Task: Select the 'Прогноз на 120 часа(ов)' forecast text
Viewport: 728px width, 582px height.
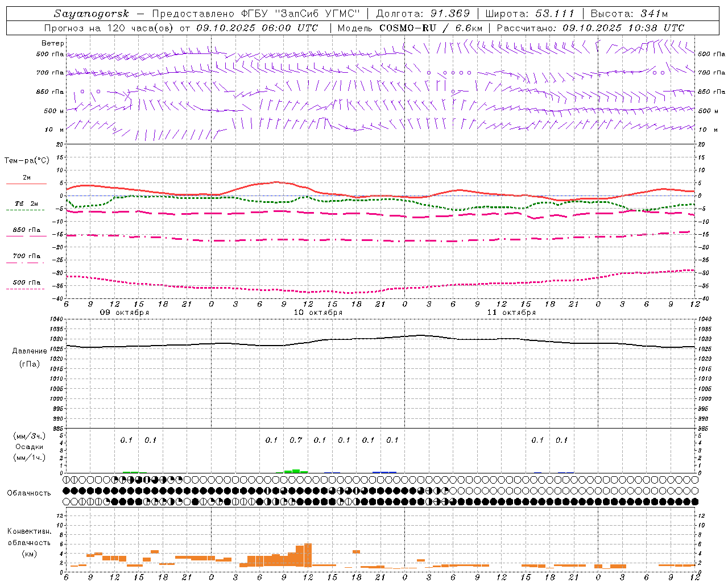Action: coord(109,28)
